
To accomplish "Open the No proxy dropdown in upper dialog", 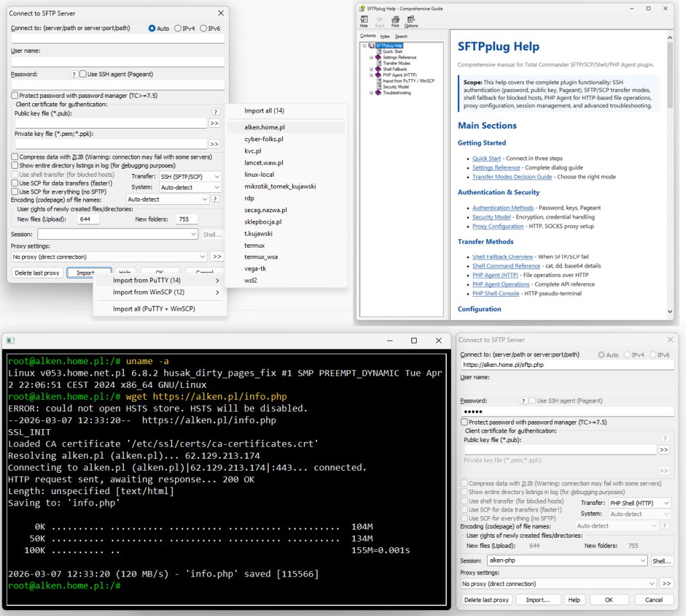I will click(109, 256).
